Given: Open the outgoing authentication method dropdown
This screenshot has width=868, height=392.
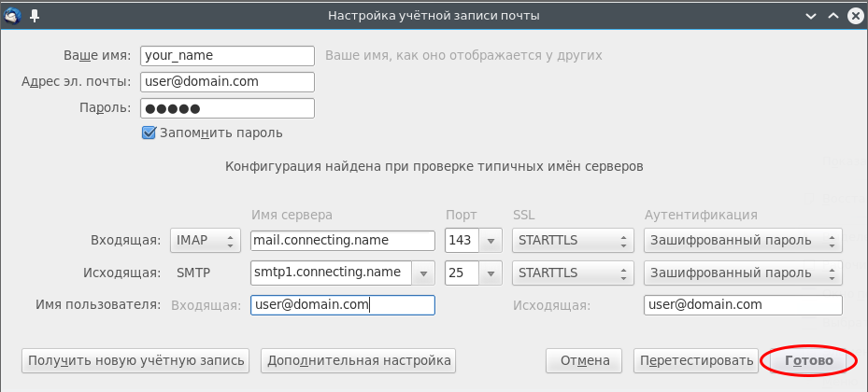Looking at the screenshot, I should pos(743,273).
